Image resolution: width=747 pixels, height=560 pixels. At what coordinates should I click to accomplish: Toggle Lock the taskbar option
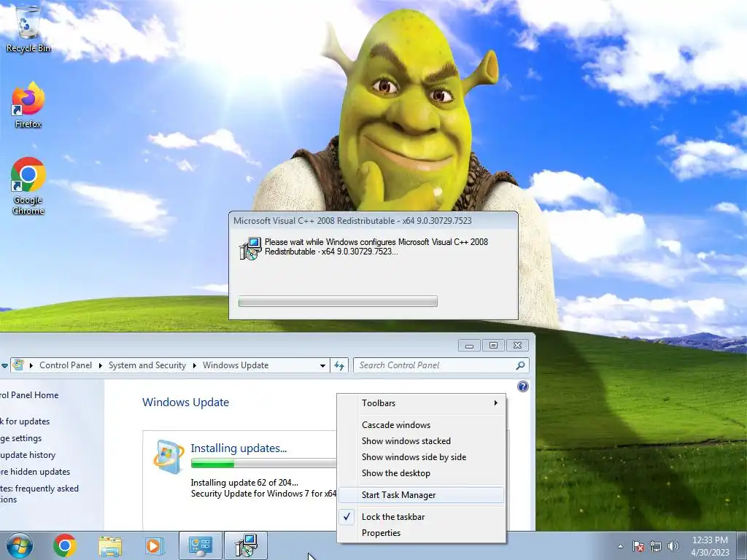click(x=422, y=517)
